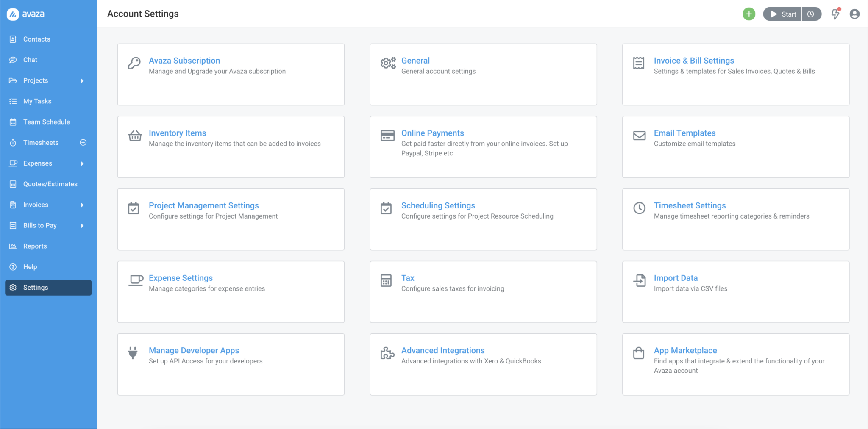Click the Reports chart sidebar icon

pyautogui.click(x=13, y=246)
